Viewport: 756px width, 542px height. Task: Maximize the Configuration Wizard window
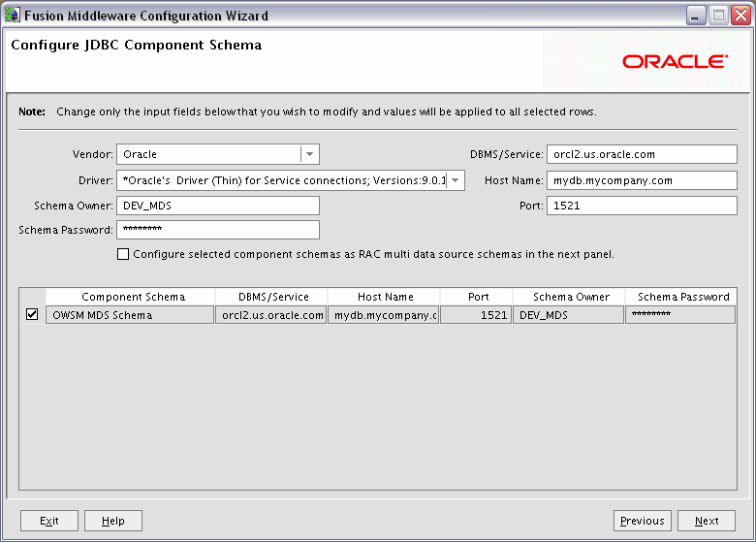point(718,16)
